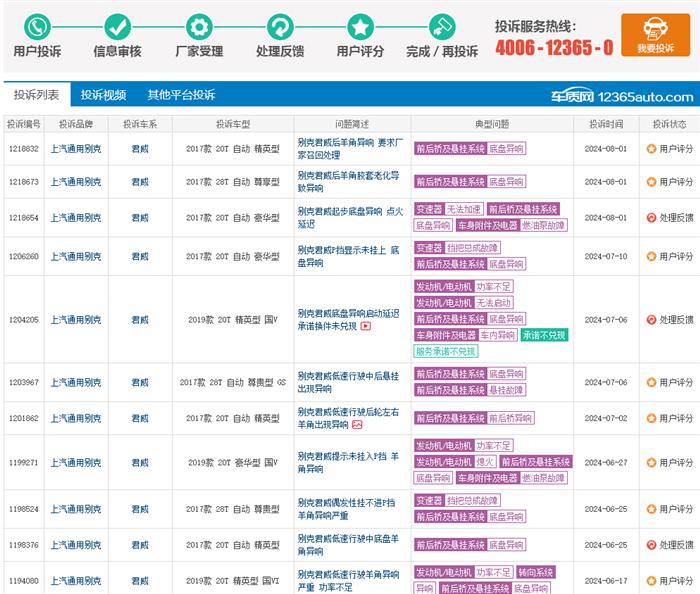700x594 pixels.
Task: Click the 处理反馈 refresh icon
Action: (x=280, y=27)
